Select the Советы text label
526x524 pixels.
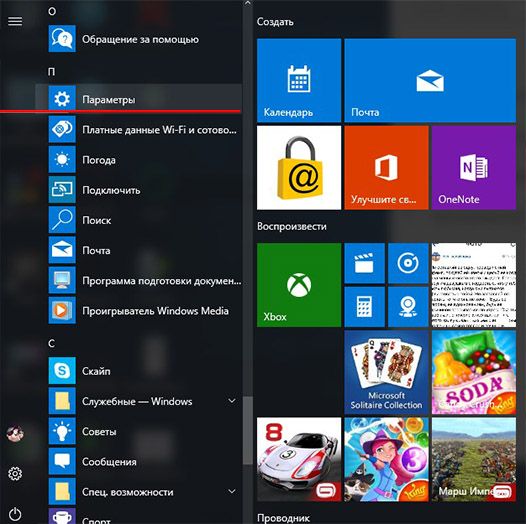[x=99, y=431]
